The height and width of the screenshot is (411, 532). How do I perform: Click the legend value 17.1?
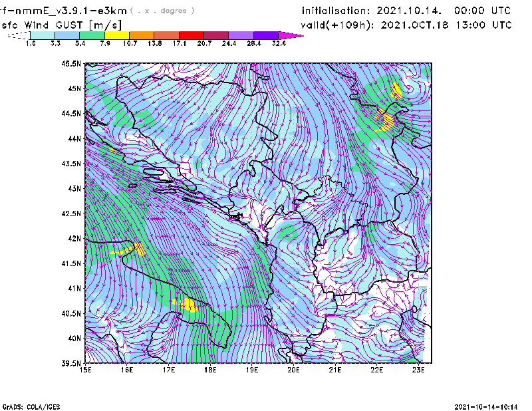point(180,43)
